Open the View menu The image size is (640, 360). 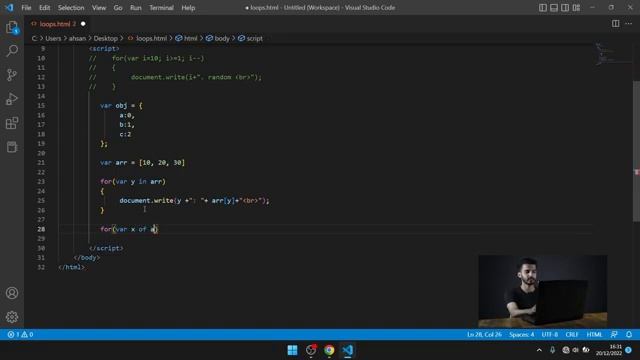99,7
